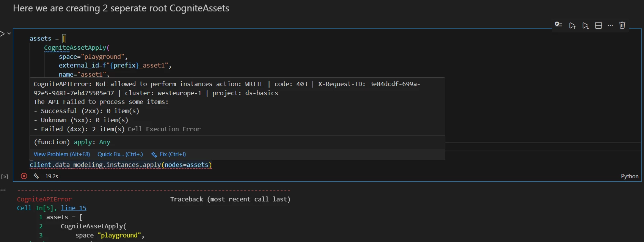
Task: Execute cells above icon
Action: (x=572, y=25)
